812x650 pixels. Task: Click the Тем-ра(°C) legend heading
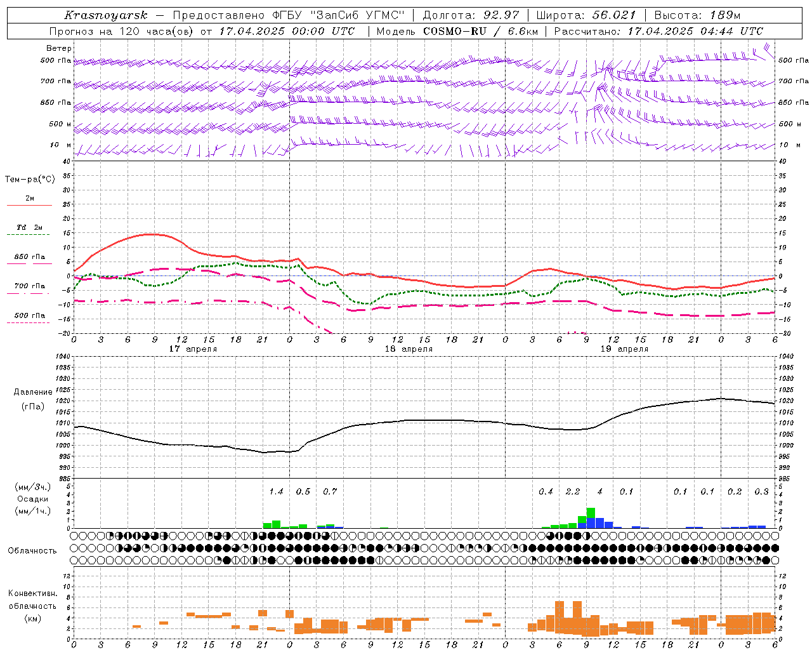point(30,180)
